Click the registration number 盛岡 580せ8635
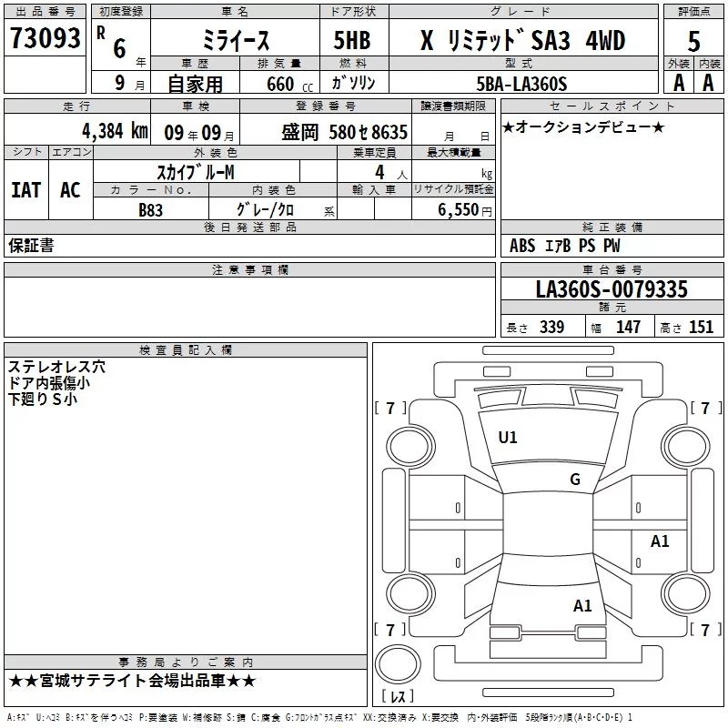This screenshot has height=728, width=728. point(344,131)
